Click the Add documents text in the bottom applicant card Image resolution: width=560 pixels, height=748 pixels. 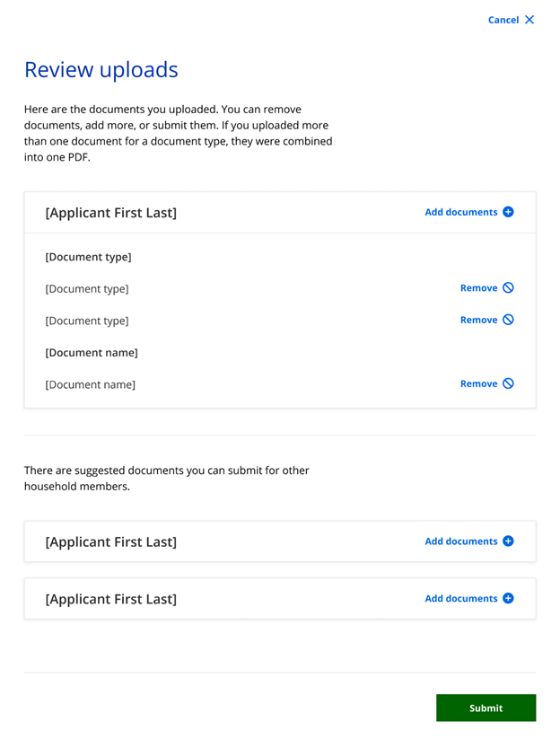click(x=460, y=598)
